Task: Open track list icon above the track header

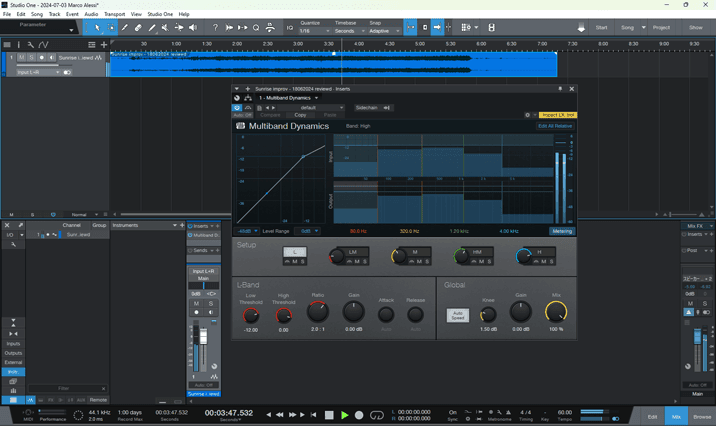Action: pos(7,45)
